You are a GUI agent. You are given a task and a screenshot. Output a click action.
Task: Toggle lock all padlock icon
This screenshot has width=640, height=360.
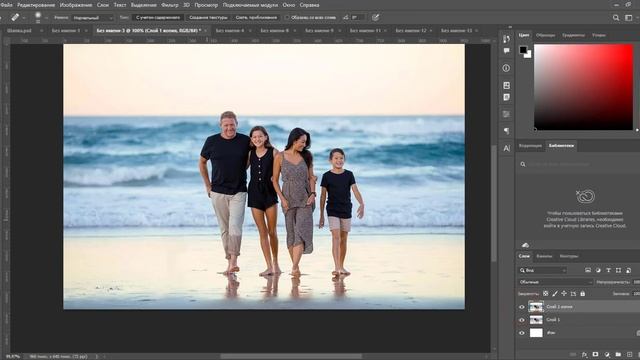coord(582,293)
